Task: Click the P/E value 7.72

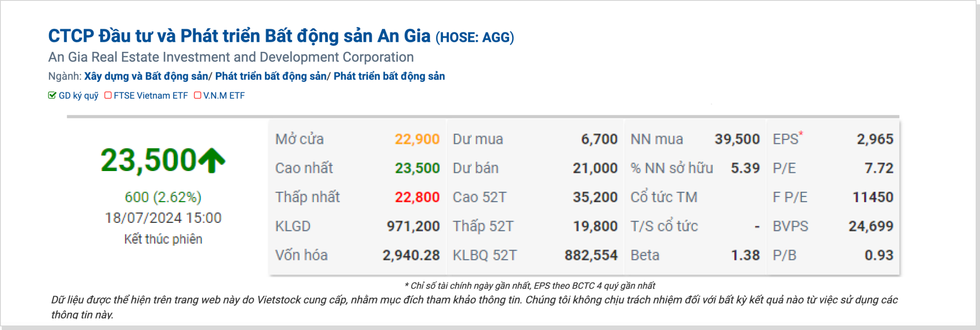Action: [x=879, y=168]
